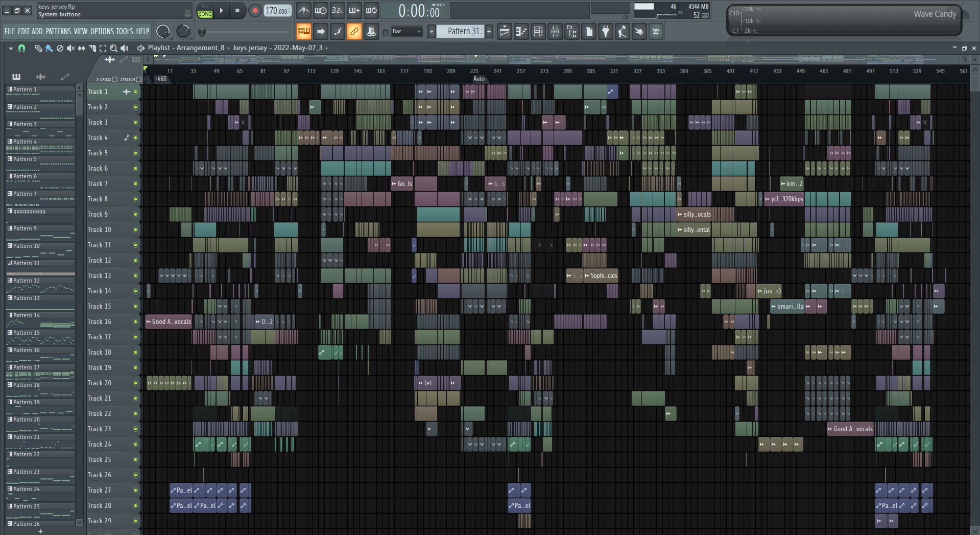Select the Mute tool in Playlist toolbar

pyautogui.click(x=70, y=48)
